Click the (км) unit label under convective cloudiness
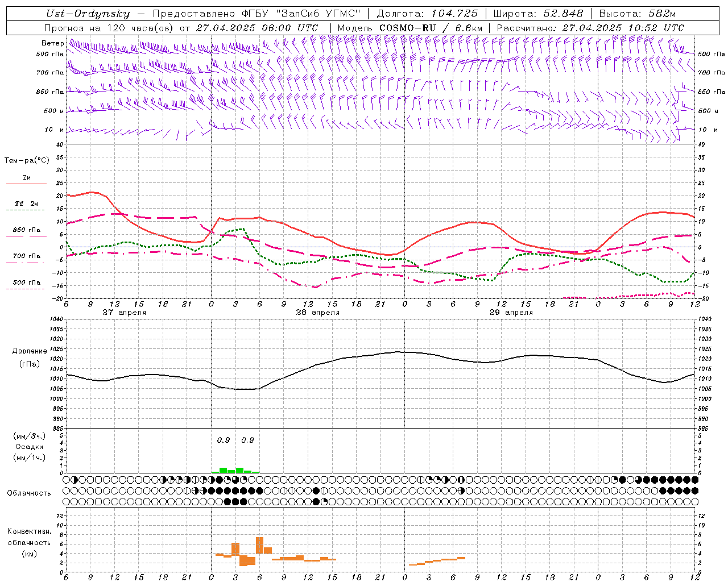The image size is (728, 582). click(30, 554)
